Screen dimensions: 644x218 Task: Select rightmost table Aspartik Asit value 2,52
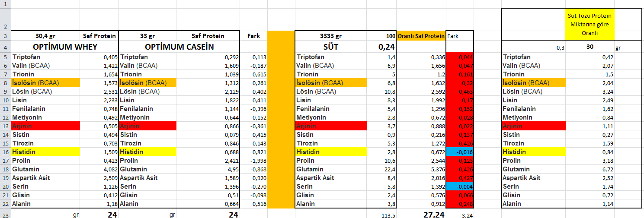(x=590, y=178)
